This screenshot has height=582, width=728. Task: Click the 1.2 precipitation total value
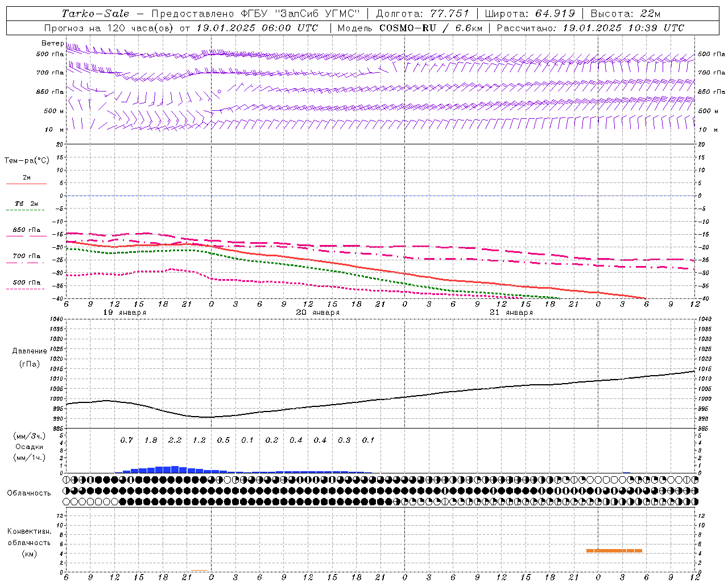[199, 440]
